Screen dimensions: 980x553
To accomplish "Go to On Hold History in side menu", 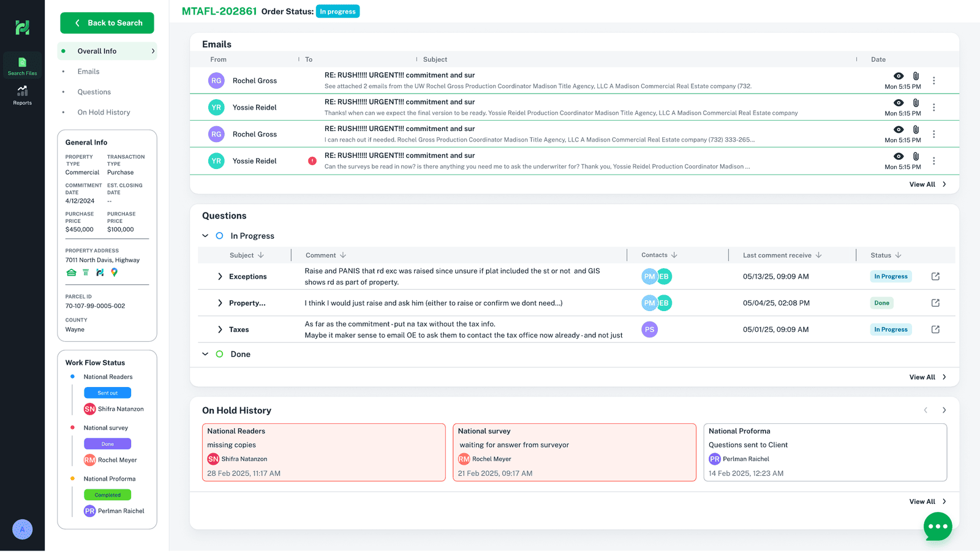I will (x=104, y=113).
